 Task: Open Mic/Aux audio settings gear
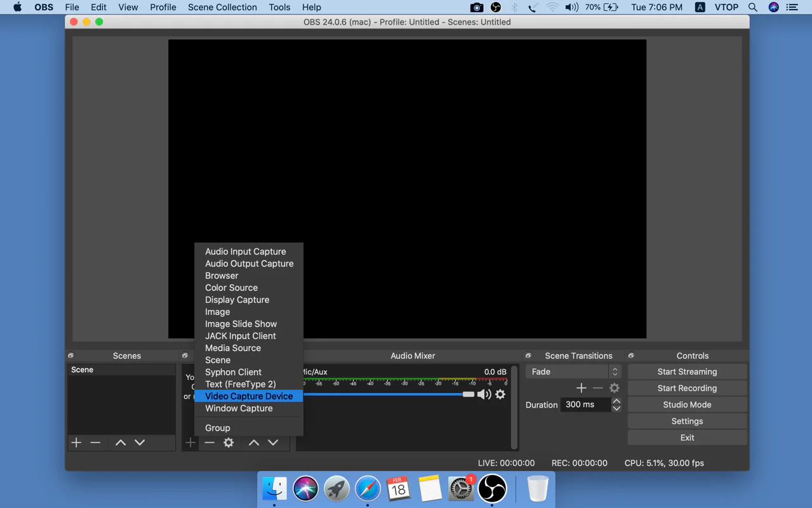pos(500,394)
